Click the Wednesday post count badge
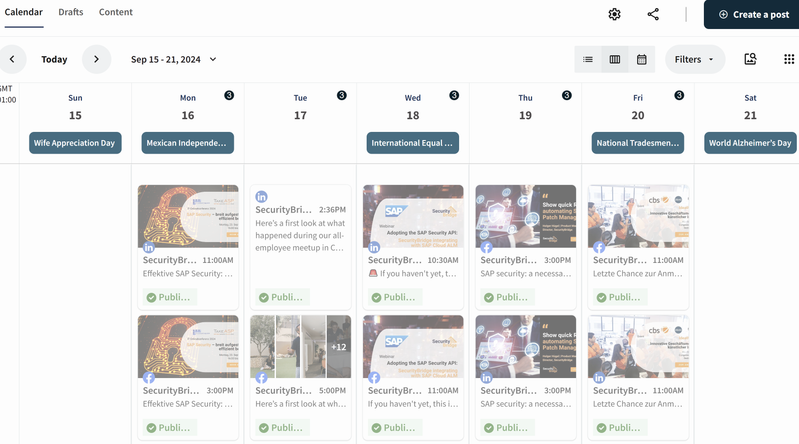Screen dimensions: 799x444 (x=454, y=95)
